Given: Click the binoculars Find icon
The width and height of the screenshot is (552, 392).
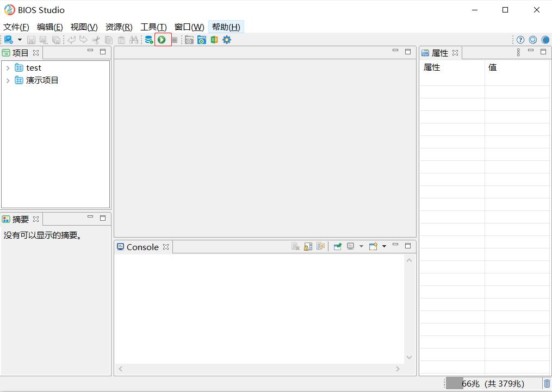Looking at the screenshot, I should [134, 40].
